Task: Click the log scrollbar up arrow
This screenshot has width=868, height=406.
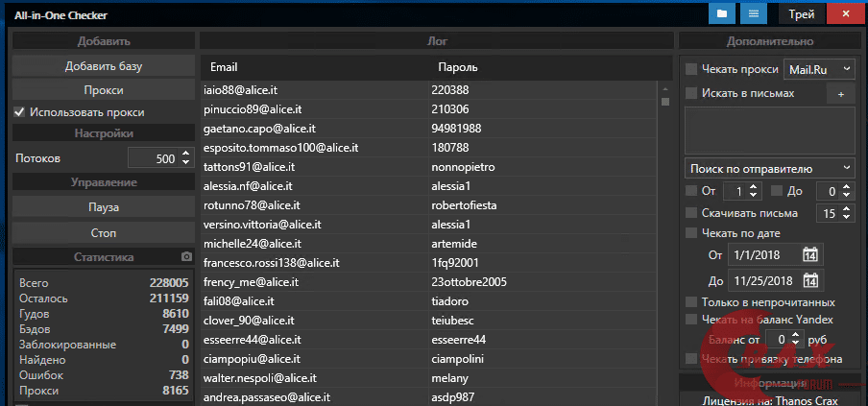Action: pyautogui.click(x=665, y=89)
